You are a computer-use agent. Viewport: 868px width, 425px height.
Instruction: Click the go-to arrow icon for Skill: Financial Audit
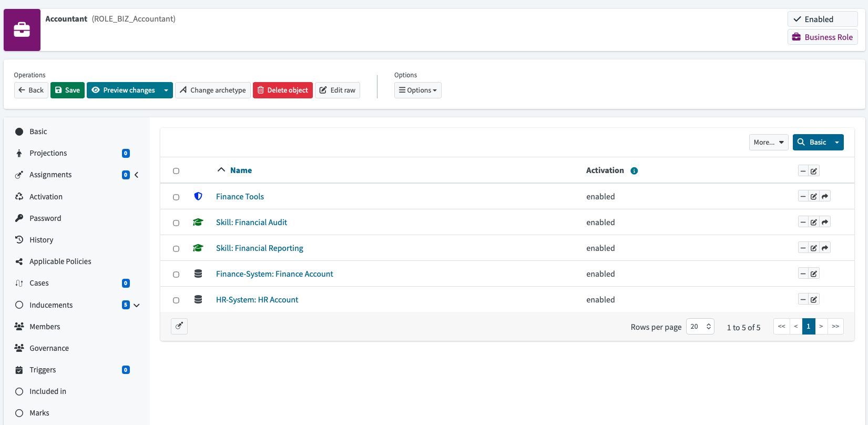(x=825, y=222)
